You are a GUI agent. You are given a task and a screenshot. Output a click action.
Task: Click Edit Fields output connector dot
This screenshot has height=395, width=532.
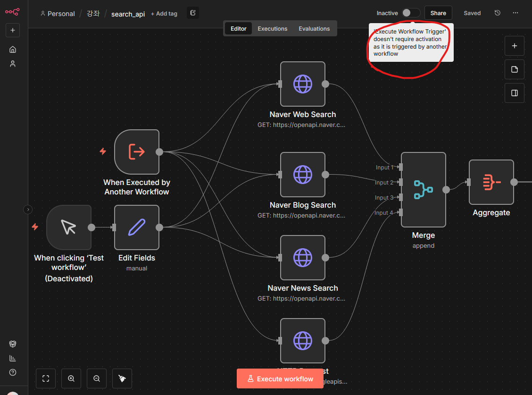coord(159,227)
